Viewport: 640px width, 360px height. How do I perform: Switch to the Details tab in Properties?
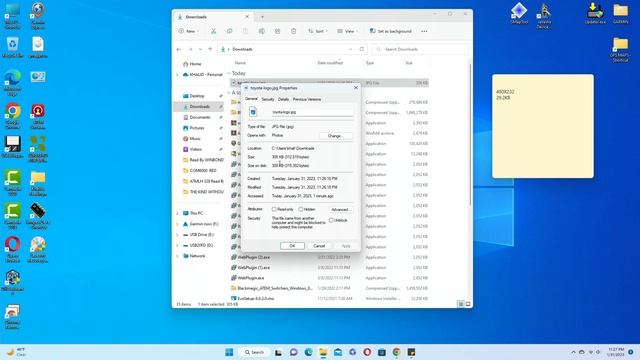[283, 99]
